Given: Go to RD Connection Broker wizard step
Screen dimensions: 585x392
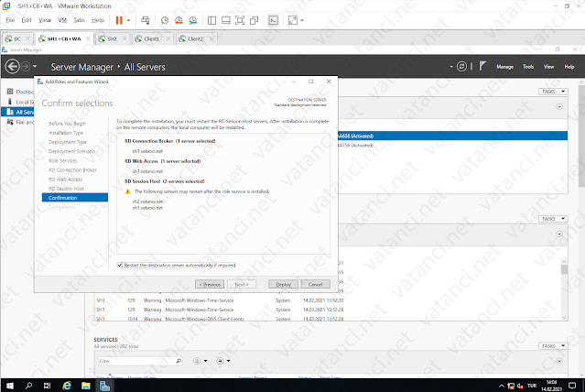Looking at the screenshot, I should point(72,169).
